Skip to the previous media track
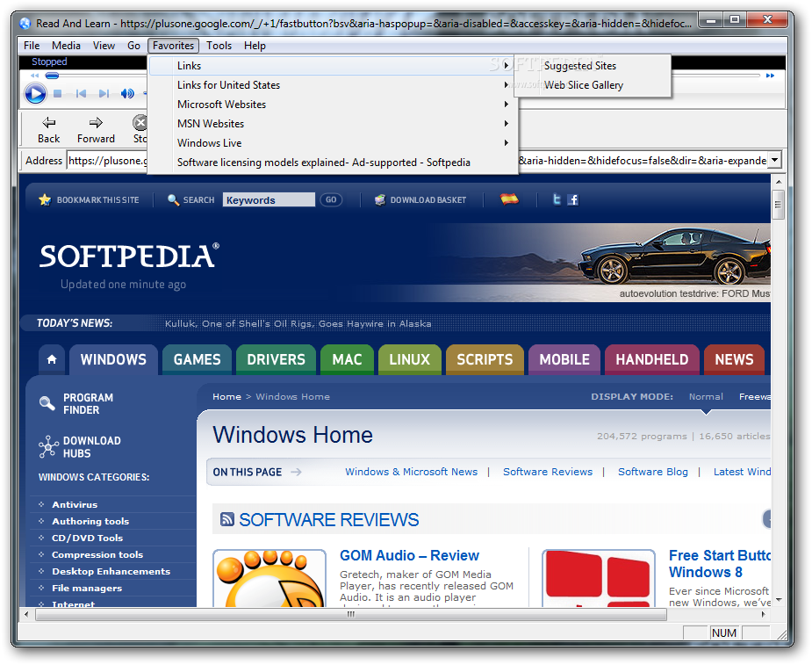The height and width of the screenshot is (665, 812). pyautogui.click(x=81, y=94)
